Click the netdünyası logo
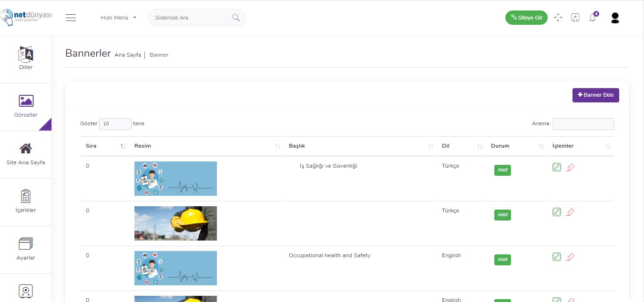The height and width of the screenshot is (302, 644). point(26,18)
